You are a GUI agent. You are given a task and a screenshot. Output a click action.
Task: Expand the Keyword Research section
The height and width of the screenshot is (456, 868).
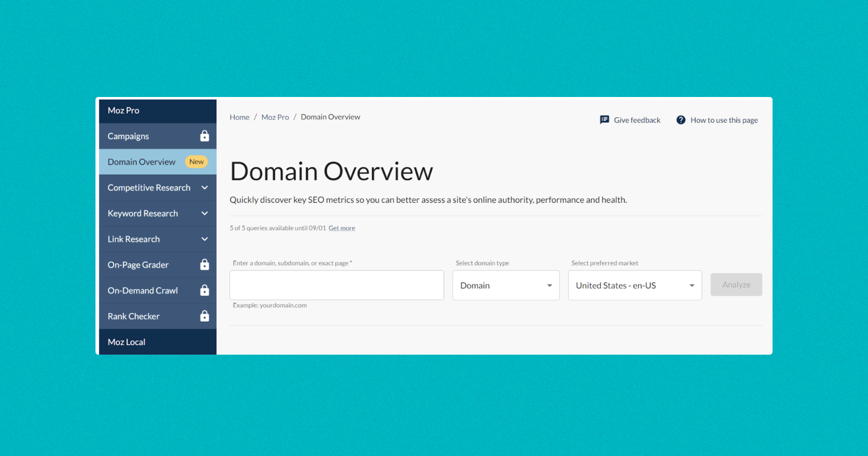[205, 214]
